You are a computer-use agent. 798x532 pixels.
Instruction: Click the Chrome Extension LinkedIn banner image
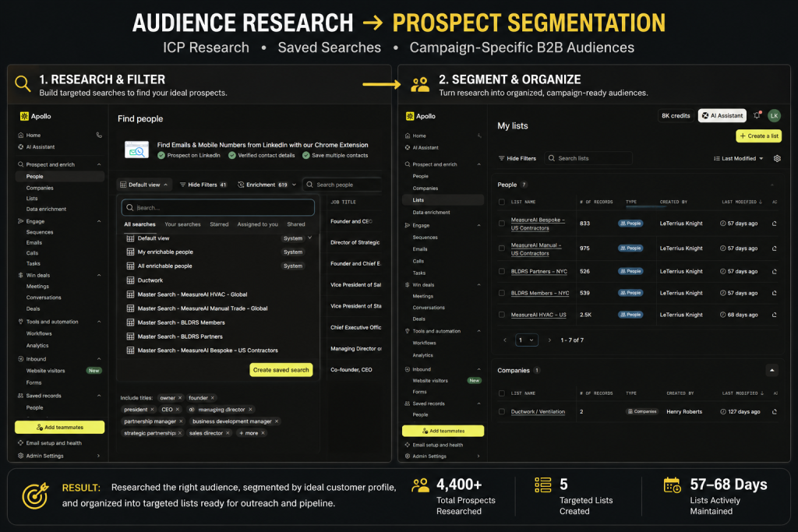coord(136,150)
